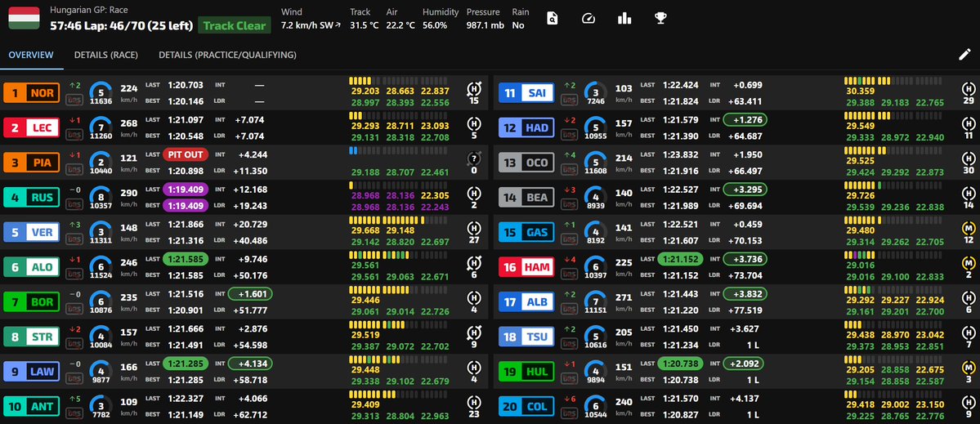
Task: Click ALB's interval +3.832
Action: (745, 293)
